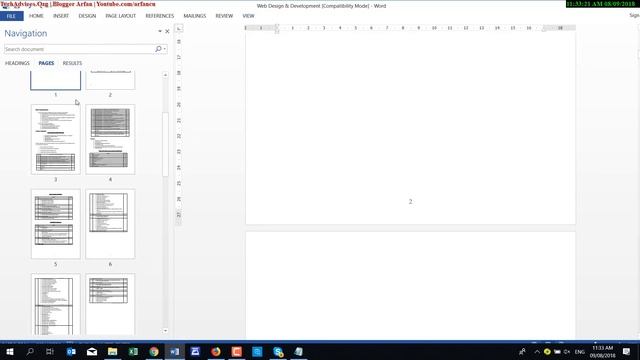Select page 2 thumbnail

pyautogui.click(x=110, y=80)
